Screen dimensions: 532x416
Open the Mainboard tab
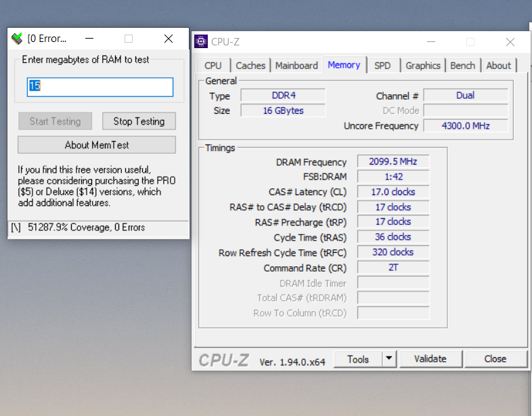(296, 66)
